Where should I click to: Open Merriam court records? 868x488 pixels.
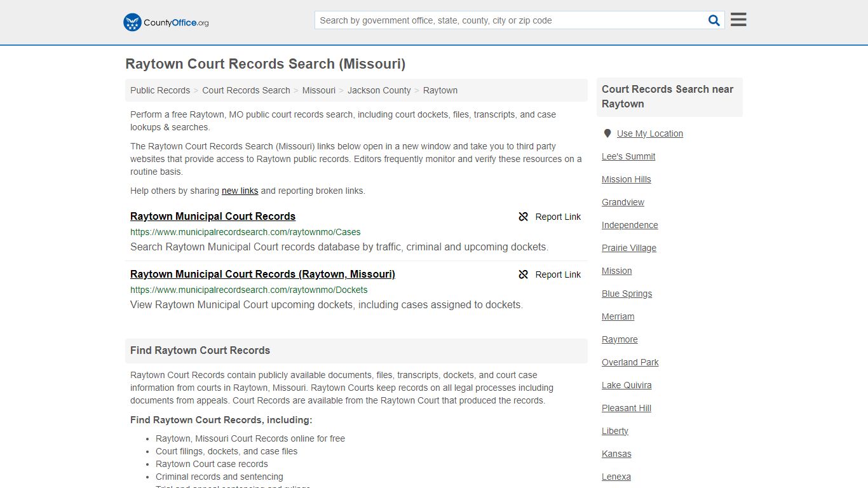click(618, 316)
